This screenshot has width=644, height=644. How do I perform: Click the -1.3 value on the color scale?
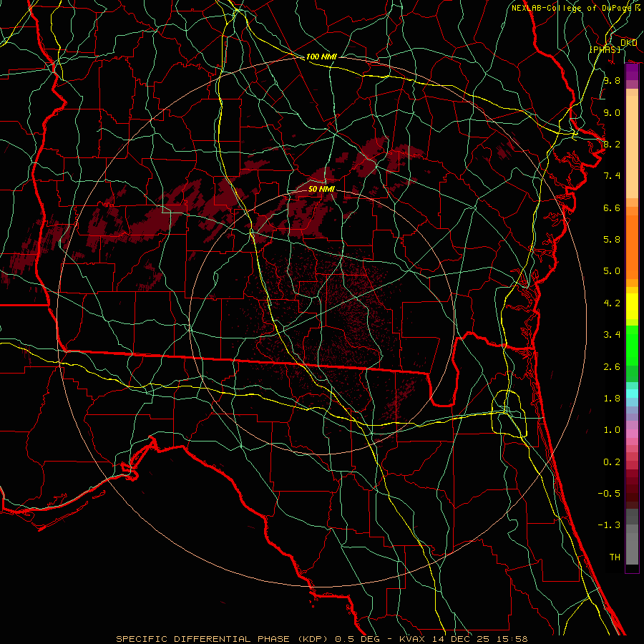click(x=609, y=525)
